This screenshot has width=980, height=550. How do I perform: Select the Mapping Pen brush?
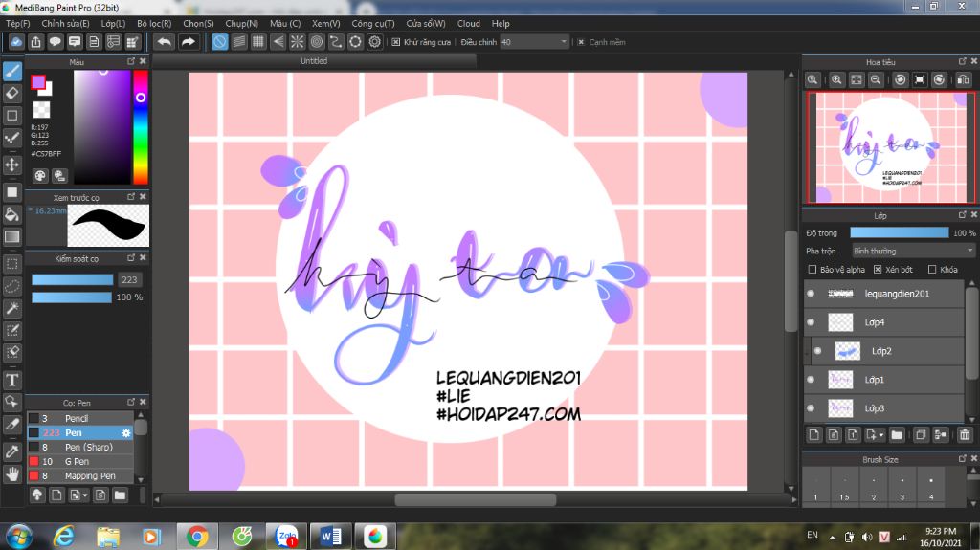click(80, 475)
